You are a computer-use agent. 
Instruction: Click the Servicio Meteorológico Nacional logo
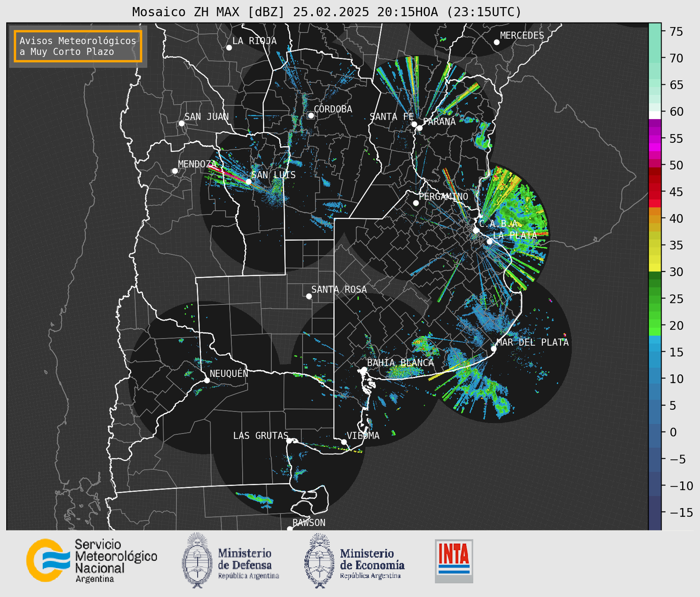(49, 560)
